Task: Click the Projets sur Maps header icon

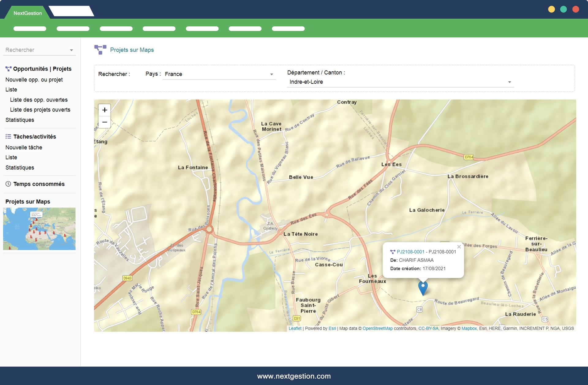Action: [100, 50]
